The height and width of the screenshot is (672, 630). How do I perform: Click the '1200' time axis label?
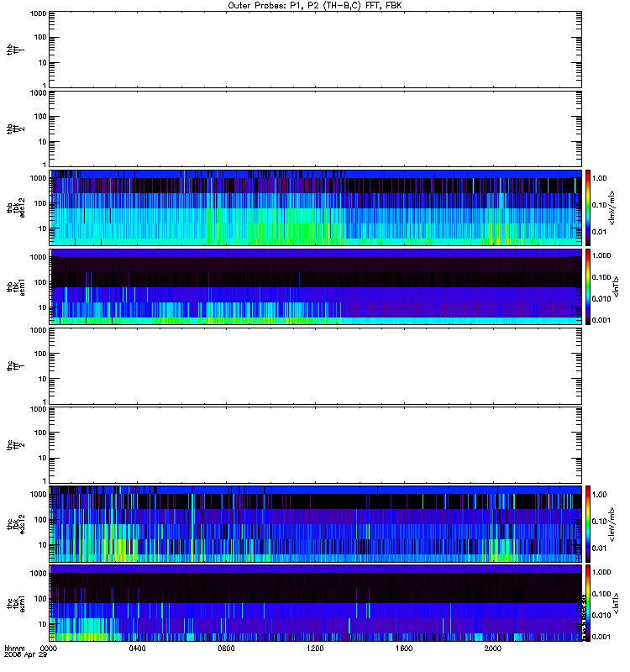coord(315,648)
